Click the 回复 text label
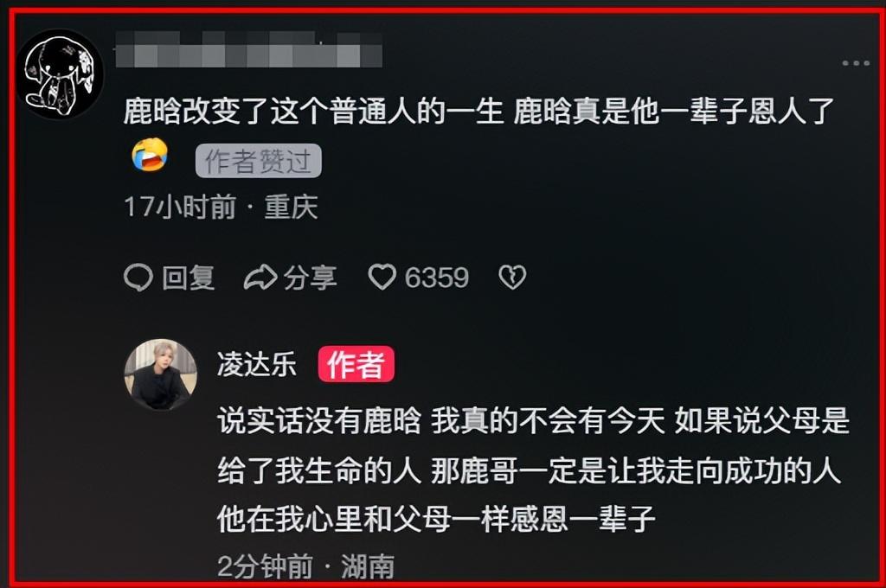This screenshot has height=588, width=886. point(189,278)
